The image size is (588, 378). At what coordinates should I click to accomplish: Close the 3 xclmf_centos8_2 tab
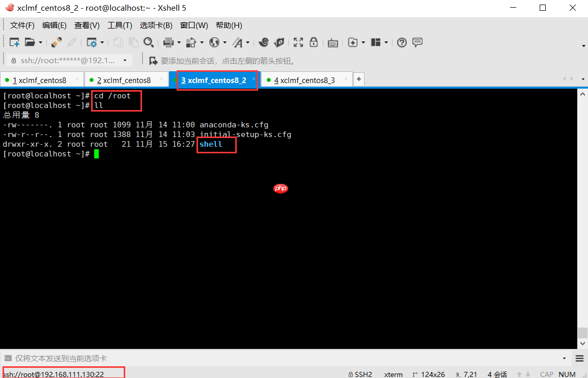254,79
